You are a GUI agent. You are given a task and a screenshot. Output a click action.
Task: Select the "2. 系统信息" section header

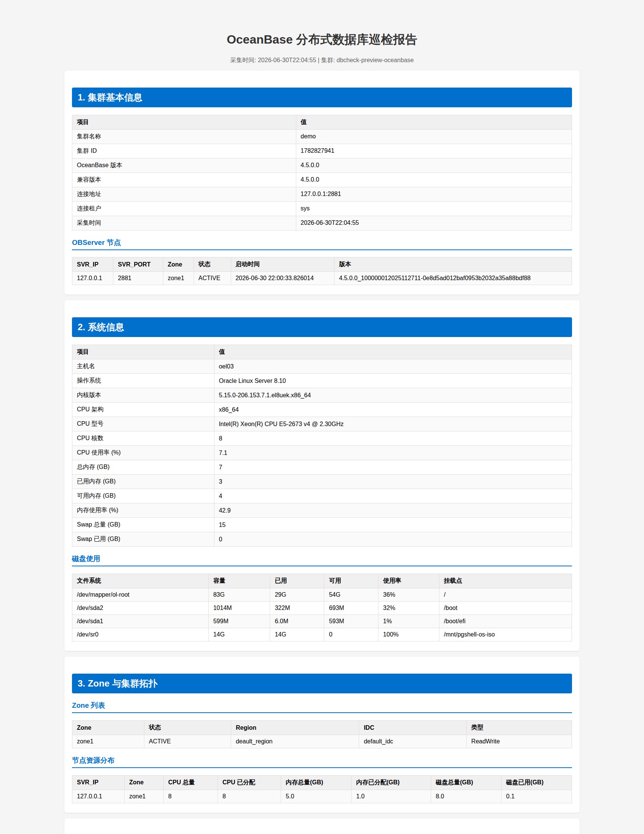coord(322,327)
